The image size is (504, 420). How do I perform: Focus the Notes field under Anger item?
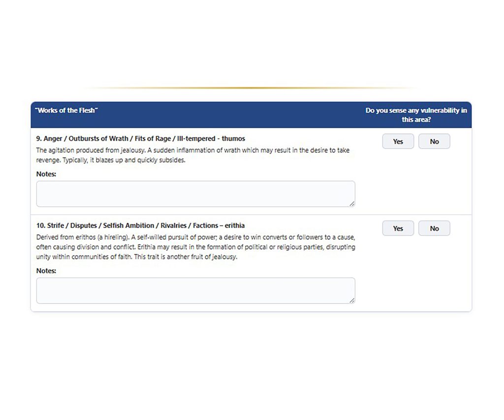195,194
